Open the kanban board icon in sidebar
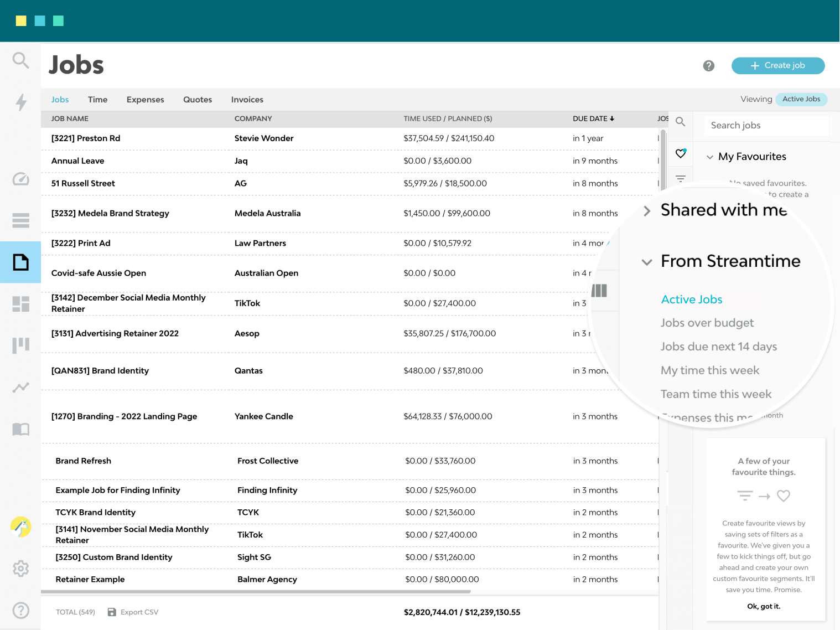Viewport: 840px width, 630px height. pyautogui.click(x=20, y=345)
